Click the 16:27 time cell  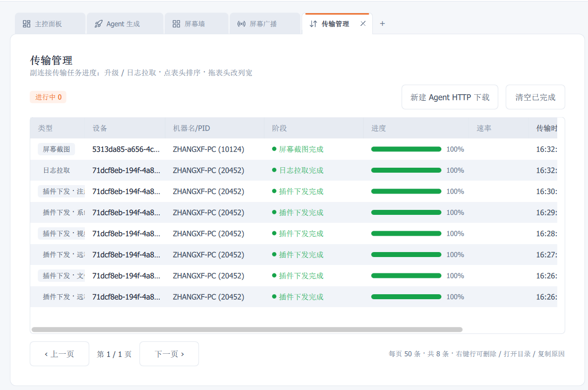point(546,255)
